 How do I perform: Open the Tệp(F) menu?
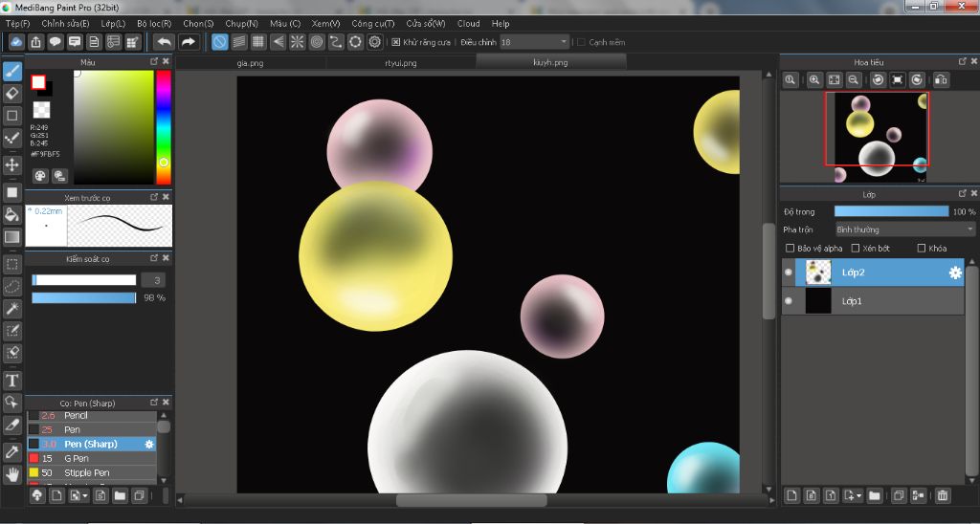18,24
